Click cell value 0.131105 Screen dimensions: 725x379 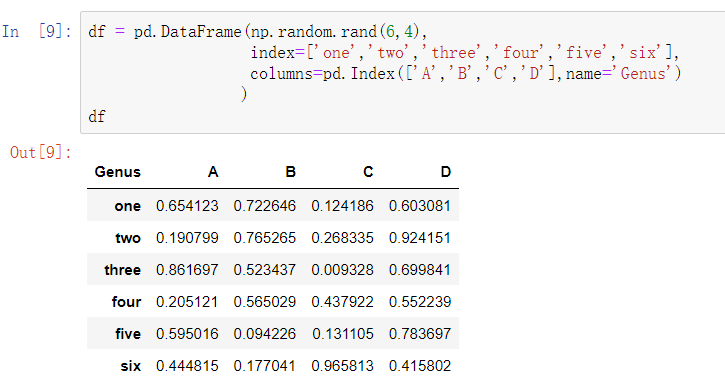click(x=343, y=333)
